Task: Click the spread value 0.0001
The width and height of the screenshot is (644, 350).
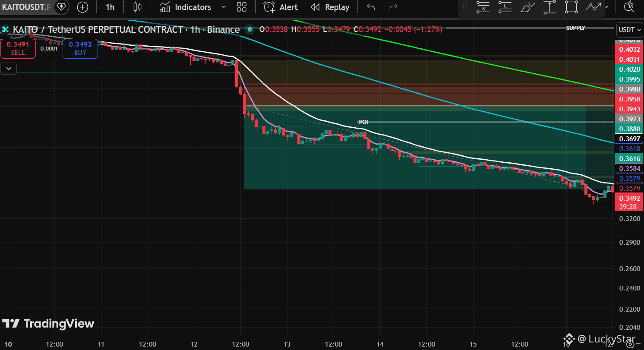Action: coord(49,49)
